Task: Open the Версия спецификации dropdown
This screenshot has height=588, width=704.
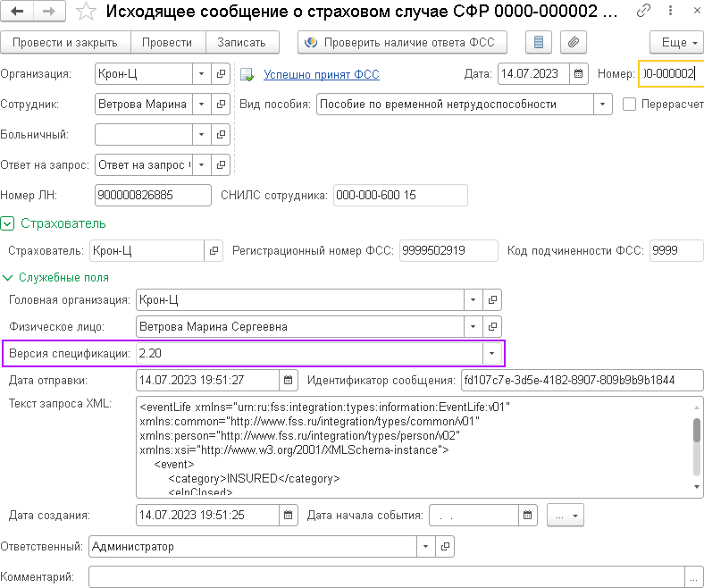Action: click(x=491, y=354)
